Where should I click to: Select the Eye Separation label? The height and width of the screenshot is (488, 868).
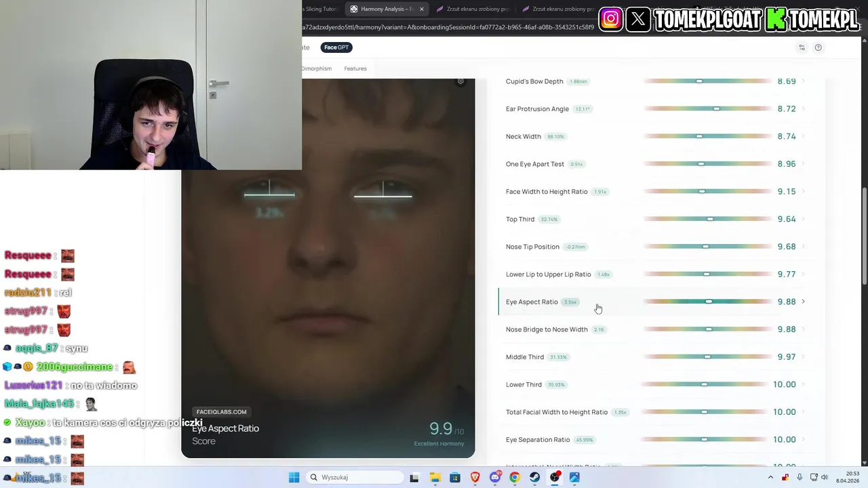pos(538,440)
